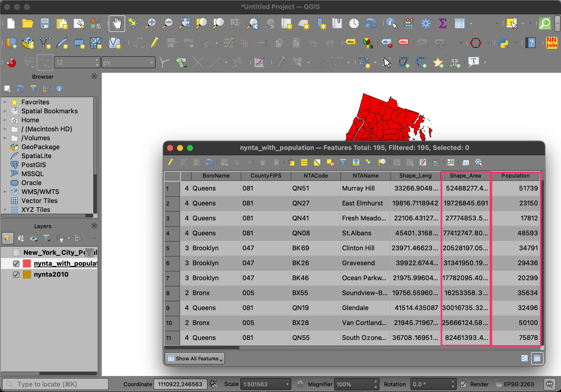Toggle the mouse extents display icon

[x=213, y=384]
